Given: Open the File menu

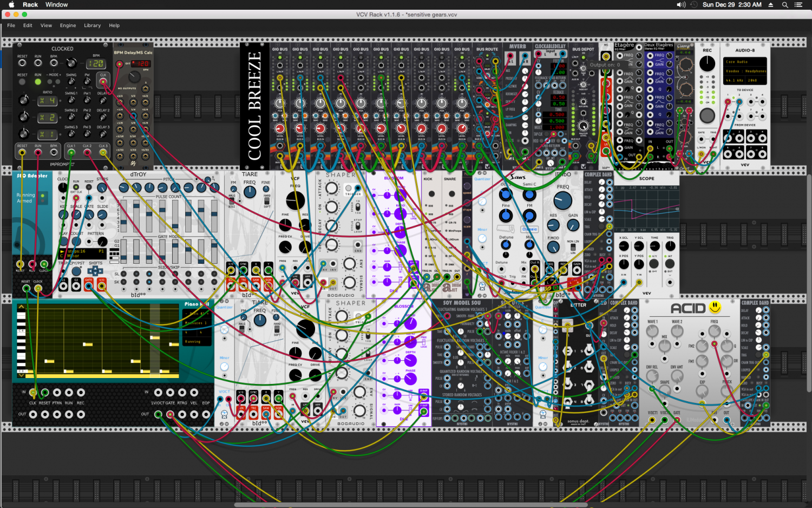Looking at the screenshot, I should point(11,25).
